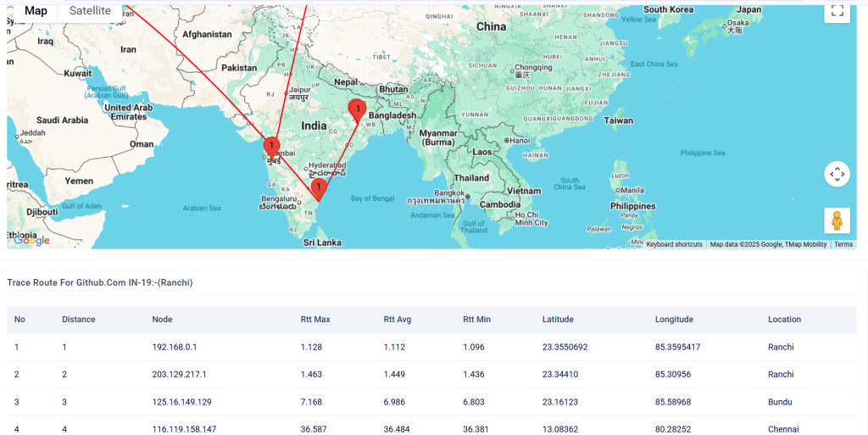This screenshot has width=868, height=435.
Task: Click Rtt Min value 36.381
Action: (x=476, y=429)
